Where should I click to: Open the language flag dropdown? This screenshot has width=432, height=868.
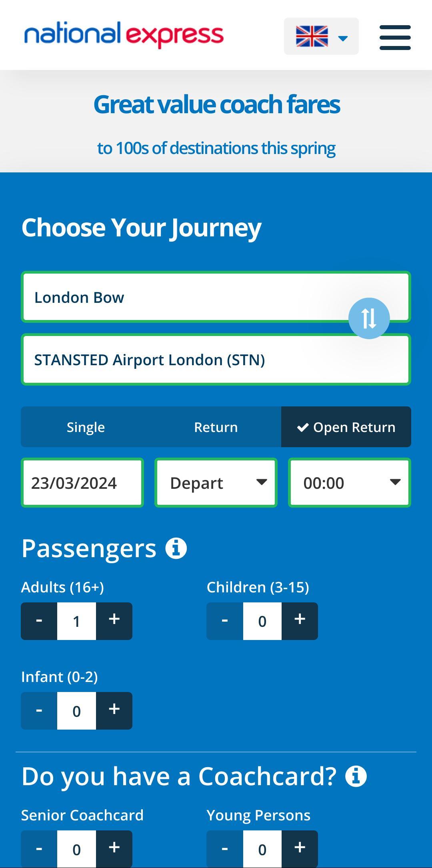(x=321, y=36)
